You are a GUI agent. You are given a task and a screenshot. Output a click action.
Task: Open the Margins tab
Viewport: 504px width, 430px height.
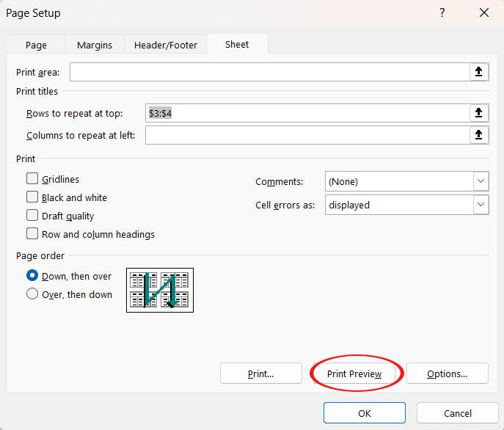coord(95,45)
